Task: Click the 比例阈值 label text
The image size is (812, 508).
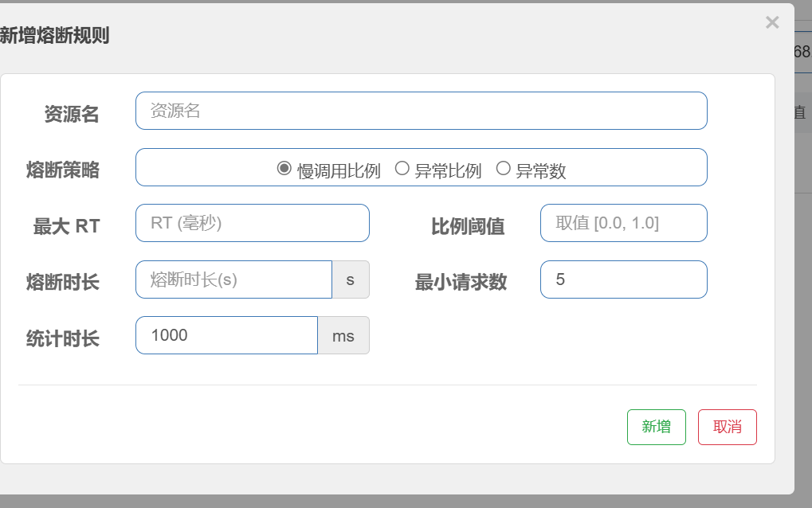Action: 468,226
